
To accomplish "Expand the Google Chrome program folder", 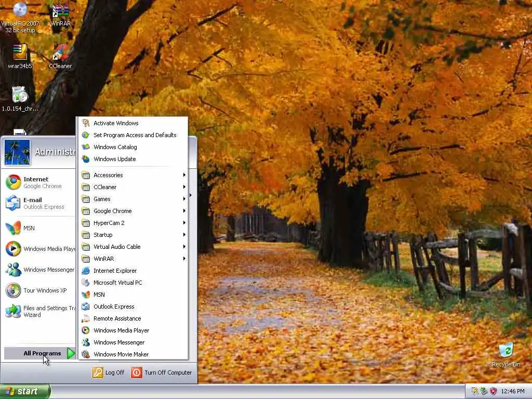I will (x=134, y=211).
